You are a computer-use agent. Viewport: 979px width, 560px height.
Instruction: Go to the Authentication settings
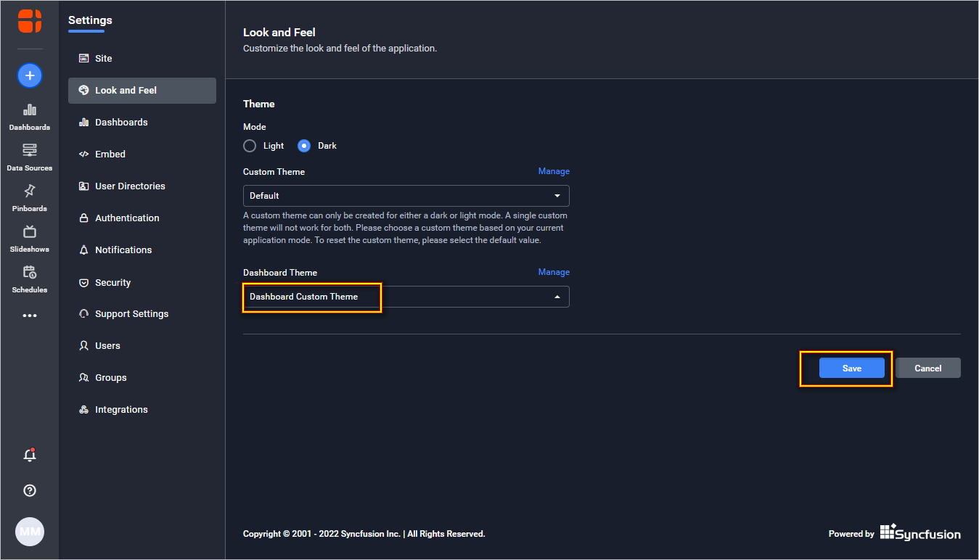127,218
